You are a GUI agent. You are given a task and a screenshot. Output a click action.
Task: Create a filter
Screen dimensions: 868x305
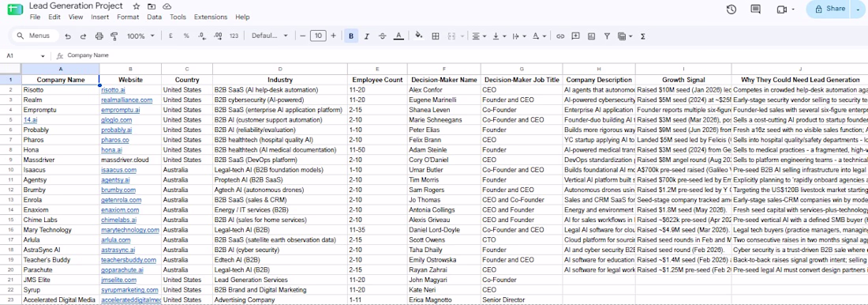click(x=607, y=36)
